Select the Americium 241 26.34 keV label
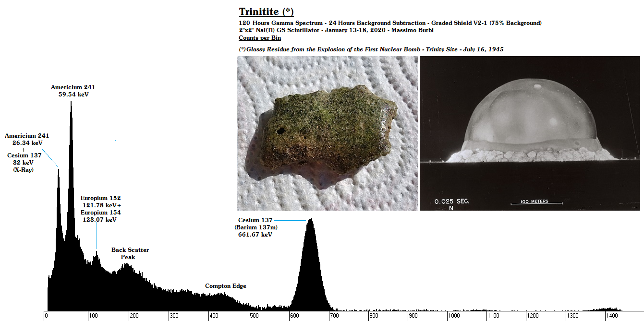This screenshot has width=644, height=321. 27,139
